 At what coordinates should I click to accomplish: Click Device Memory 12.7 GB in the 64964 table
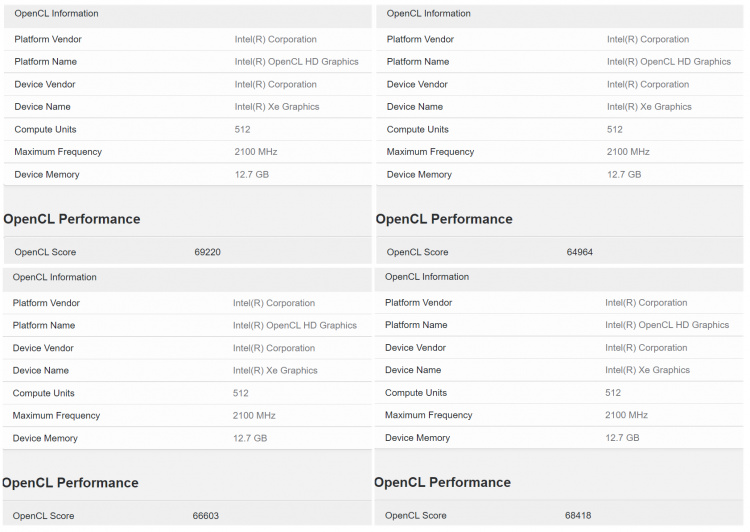(x=623, y=175)
